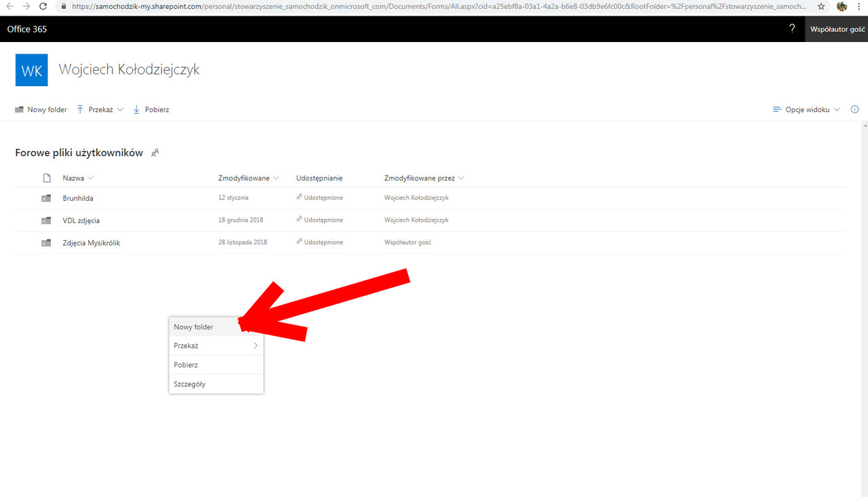868x497 pixels.
Task: Expand the Zmodyfikowane przez column dropdown
Action: 462,178
